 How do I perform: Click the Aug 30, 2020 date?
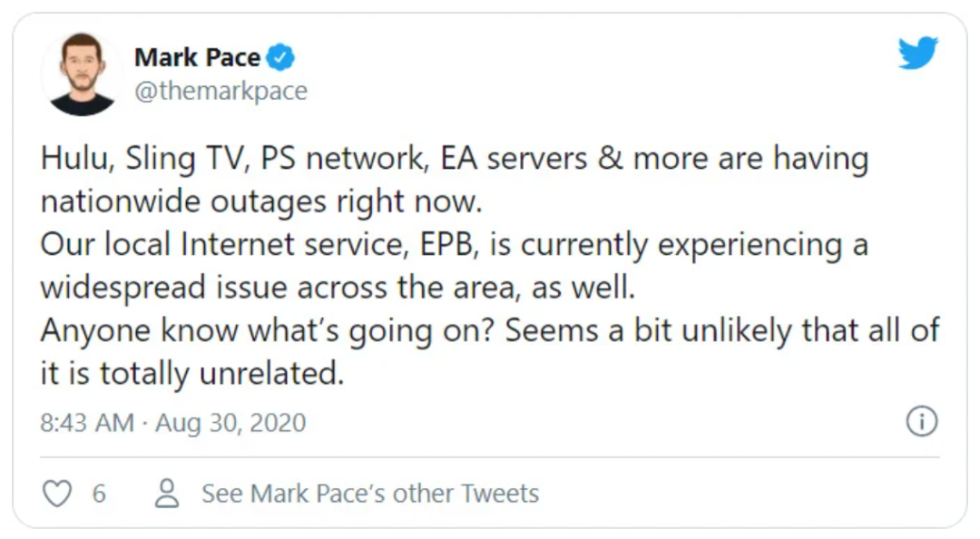[x=230, y=423]
